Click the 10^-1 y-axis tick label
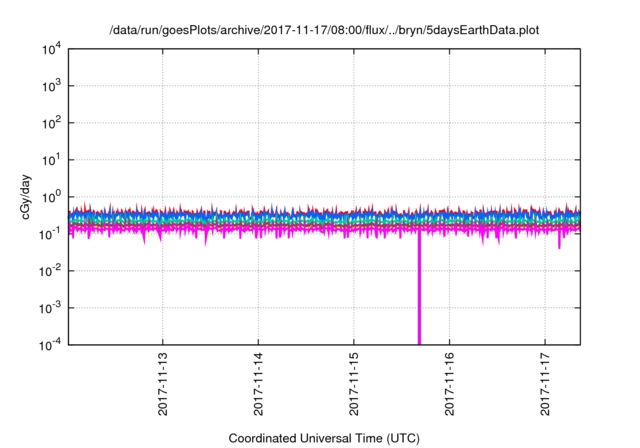 50,234
